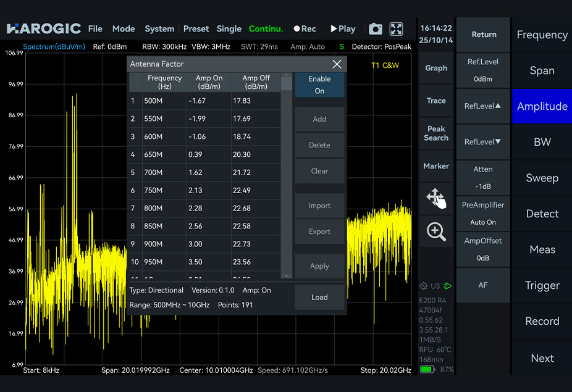572x392 pixels.
Task: Click the Rec record icon
Action: [304, 28]
